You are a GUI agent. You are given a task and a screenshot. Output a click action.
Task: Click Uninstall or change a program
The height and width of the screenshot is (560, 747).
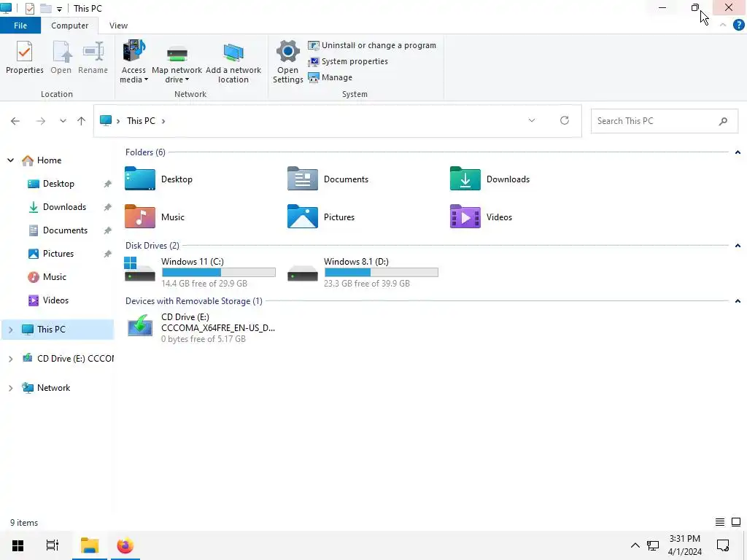coord(372,45)
